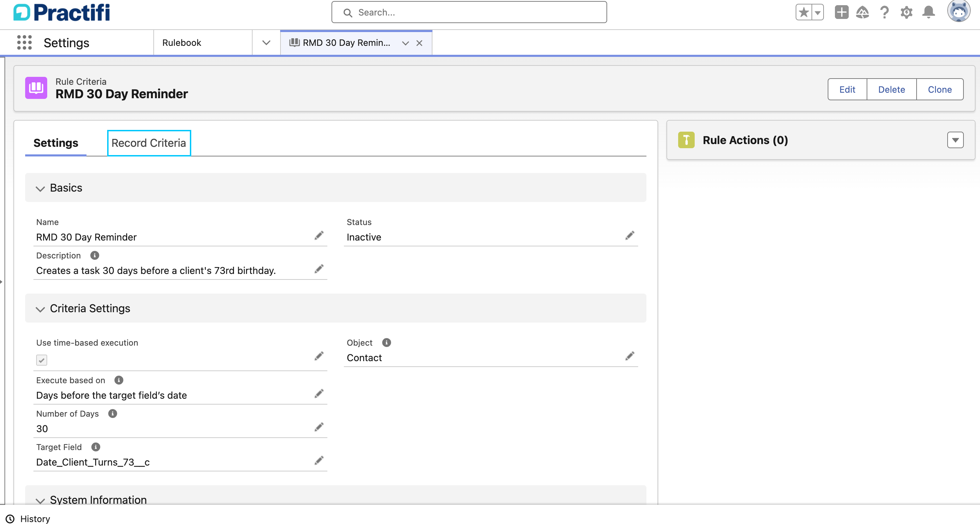Show Object field help info icon

click(387, 343)
